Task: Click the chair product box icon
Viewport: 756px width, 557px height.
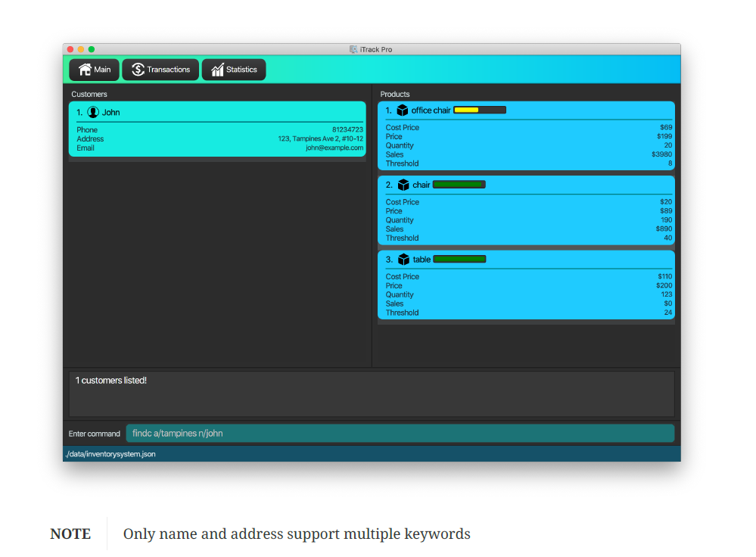Action: coord(403,185)
